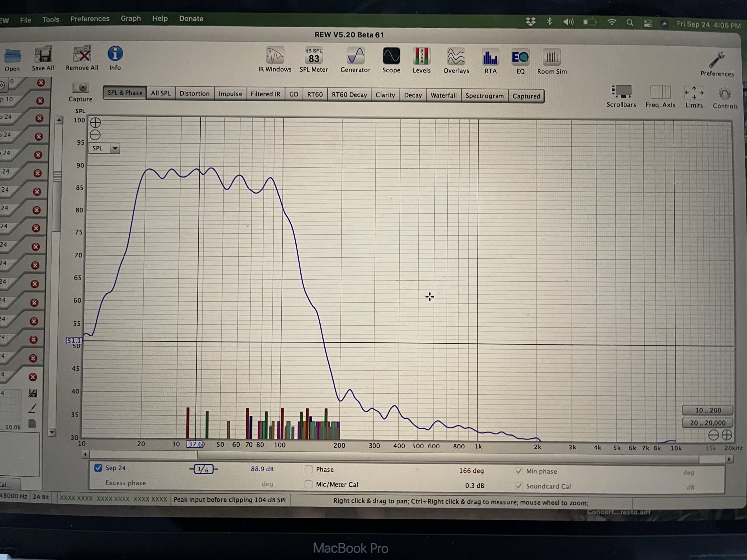Open the File menu
The height and width of the screenshot is (560, 747).
click(x=26, y=20)
